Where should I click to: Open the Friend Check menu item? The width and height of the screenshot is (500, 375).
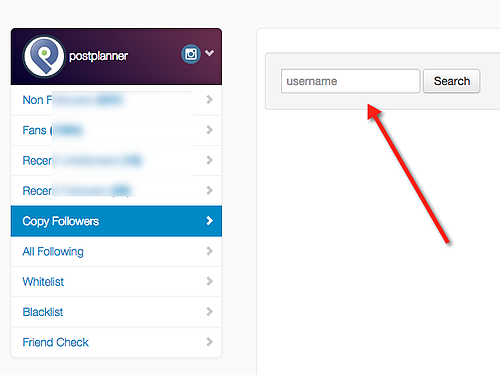116,342
